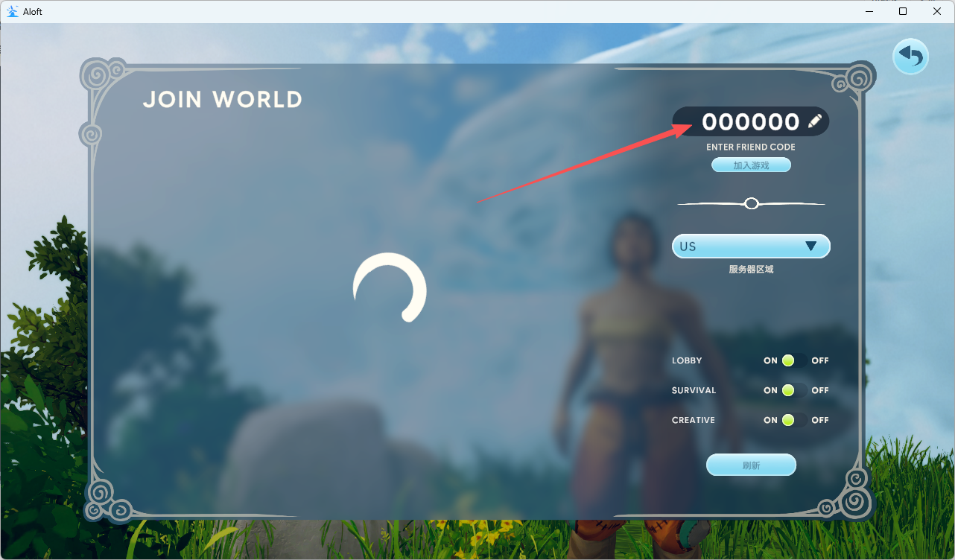
Task: Toggle the SURVIVAL filter switch
Action: [x=794, y=390]
